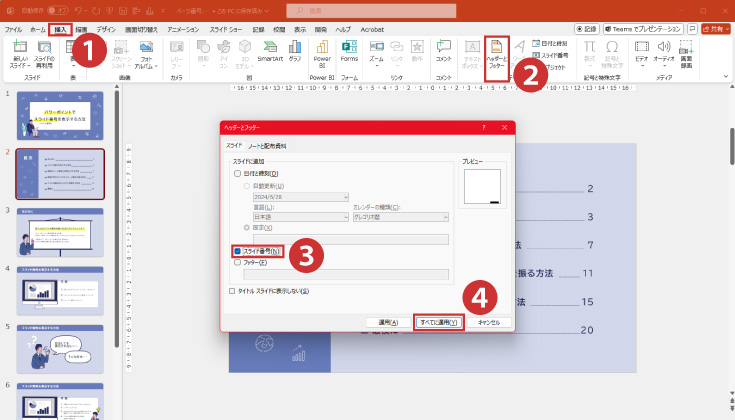Switch to the Animations tab

click(183, 30)
